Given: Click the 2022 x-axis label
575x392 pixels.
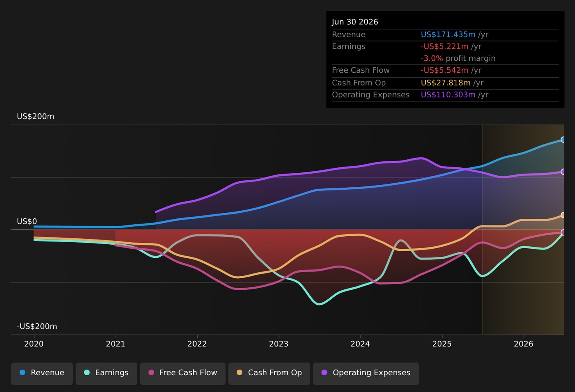Looking at the screenshot, I should click(x=197, y=344).
